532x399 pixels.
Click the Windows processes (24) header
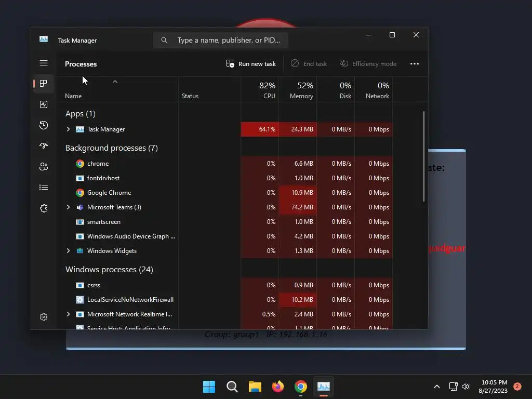tap(109, 270)
